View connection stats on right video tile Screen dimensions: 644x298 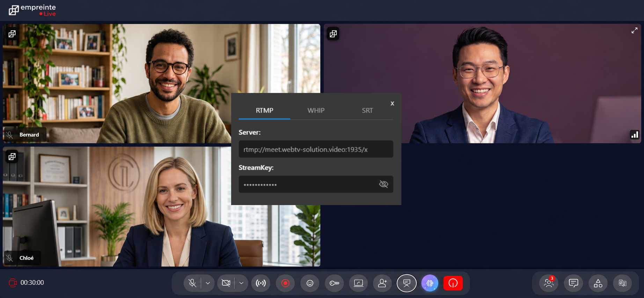635,135
